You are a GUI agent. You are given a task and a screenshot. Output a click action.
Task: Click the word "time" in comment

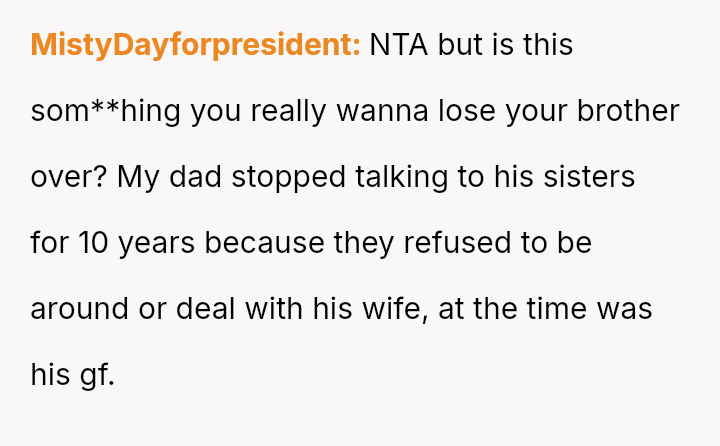[x=556, y=309]
